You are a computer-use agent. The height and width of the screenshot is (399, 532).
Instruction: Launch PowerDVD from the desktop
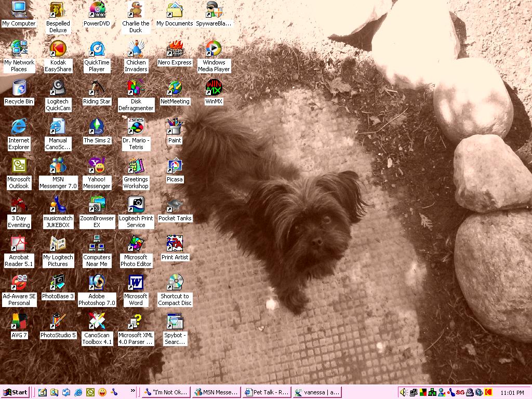click(x=97, y=14)
